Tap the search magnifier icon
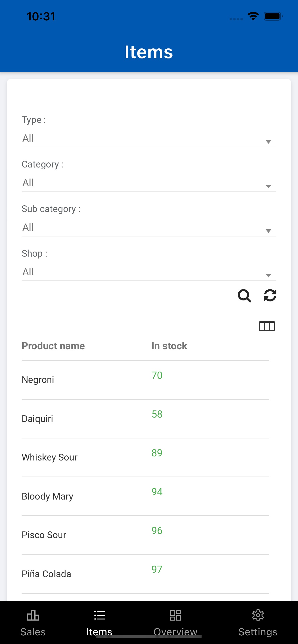The height and width of the screenshot is (644, 298). point(244,296)
